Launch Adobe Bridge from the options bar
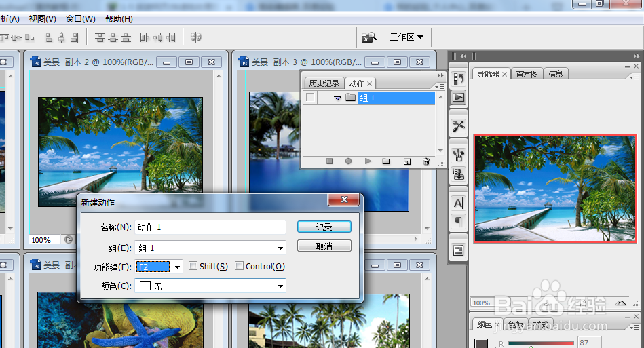The width and height of the screenshot is (644, 348). [368, 37]
